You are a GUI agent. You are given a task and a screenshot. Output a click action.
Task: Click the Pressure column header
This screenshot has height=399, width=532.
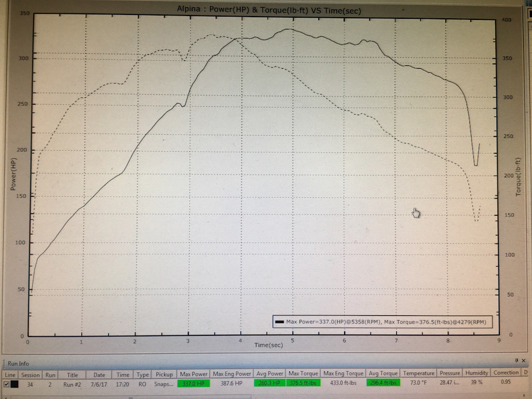(x=450, y=373)
